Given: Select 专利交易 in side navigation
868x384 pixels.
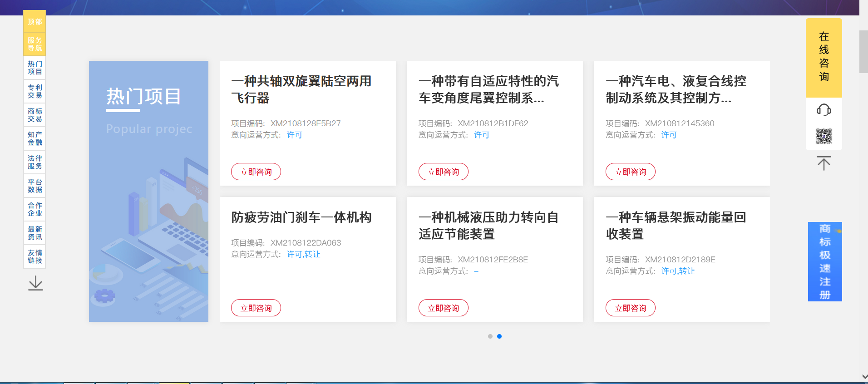Looking at the screenshot, I should (35, 91).
